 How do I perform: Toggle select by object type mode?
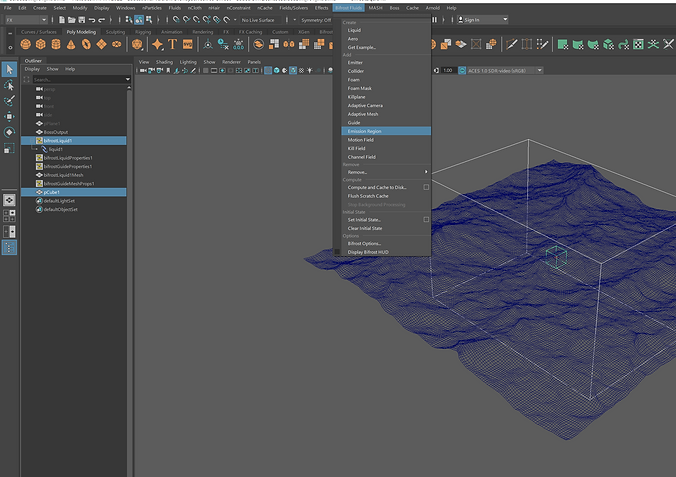(139, 20)
